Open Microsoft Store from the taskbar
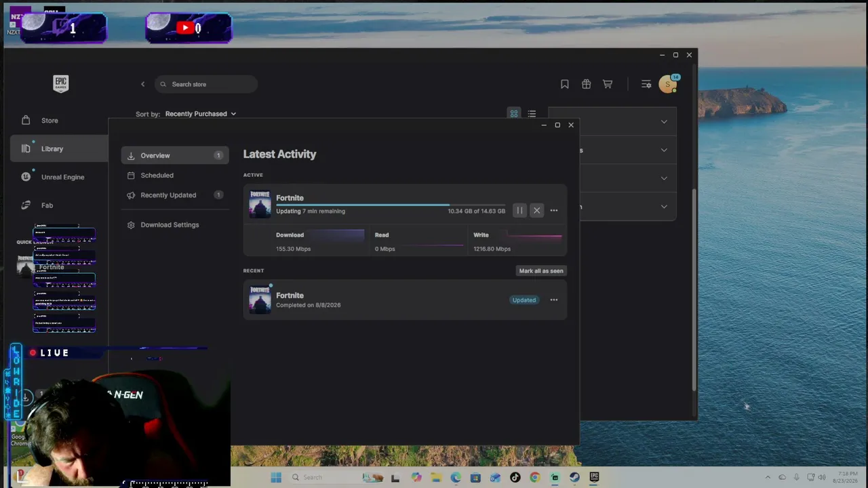Image resolution: width=868 pixels, height=488 pixels. click(x=475, y=478)
